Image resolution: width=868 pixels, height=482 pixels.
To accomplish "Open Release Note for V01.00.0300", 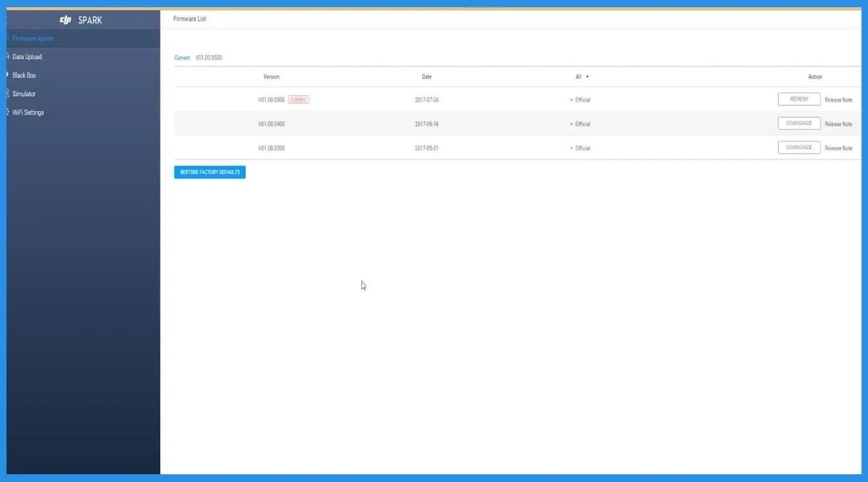I will (838, 148).
